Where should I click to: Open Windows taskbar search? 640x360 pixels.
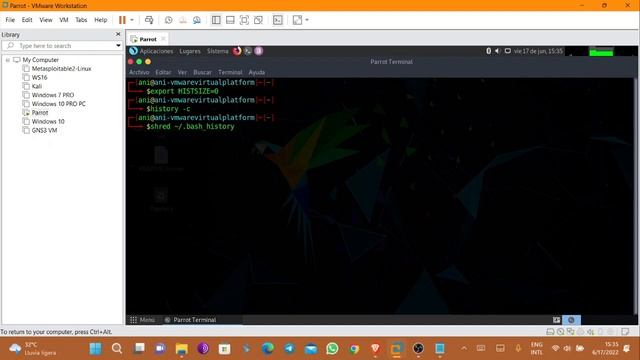click(117, 349)
